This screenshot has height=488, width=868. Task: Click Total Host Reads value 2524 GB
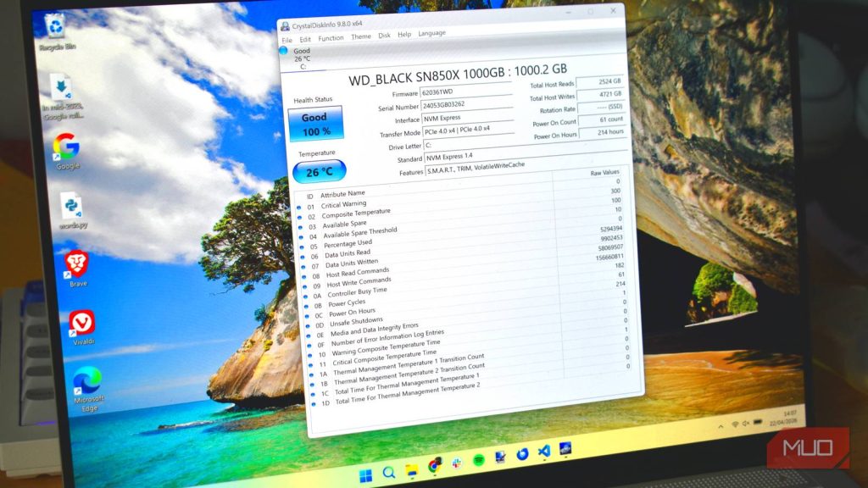click(601, 81)
